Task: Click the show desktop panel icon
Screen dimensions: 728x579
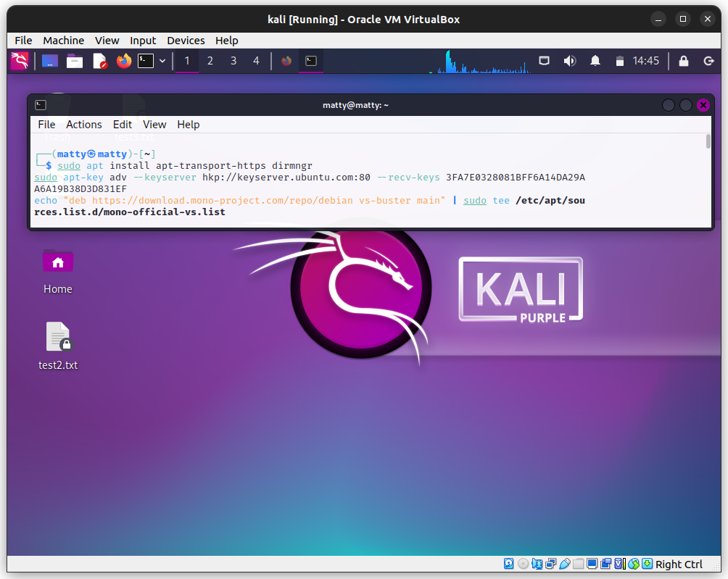Action: pos(50,61)
